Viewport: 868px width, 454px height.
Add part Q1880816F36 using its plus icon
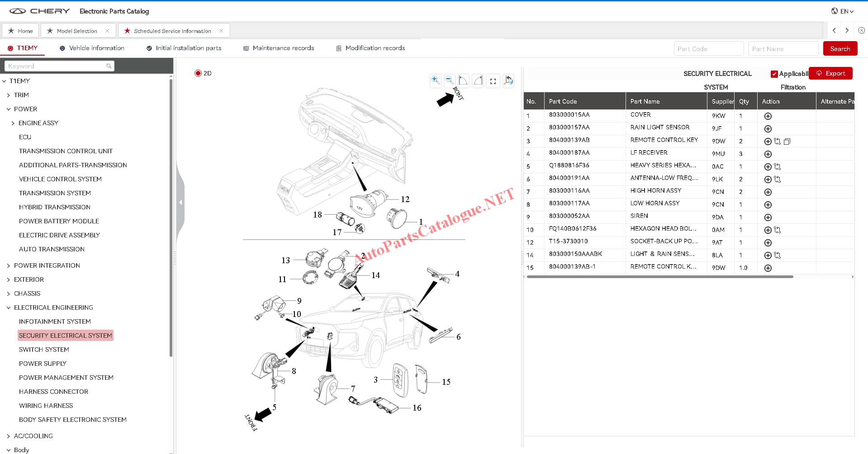click(x=768, y=167)
